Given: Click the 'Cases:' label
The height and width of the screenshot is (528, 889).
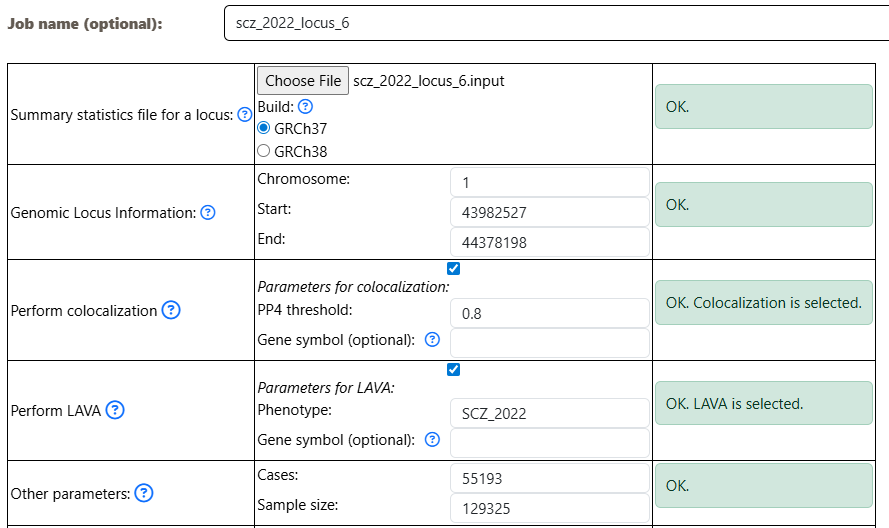Looking at the screenshot, I should (278, 475).
